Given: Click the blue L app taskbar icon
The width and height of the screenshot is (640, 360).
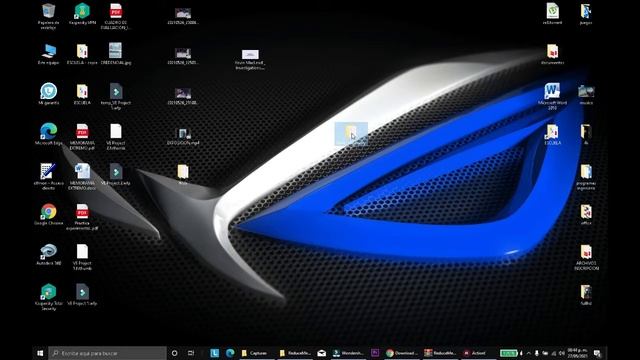Looking at the screenshot, I should point(215,353).
